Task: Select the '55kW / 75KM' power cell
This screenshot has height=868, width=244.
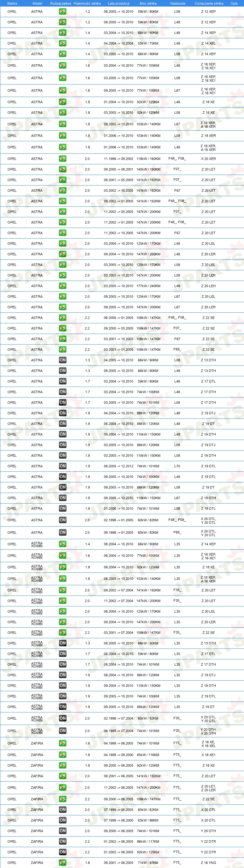Action: click(148, 43)
